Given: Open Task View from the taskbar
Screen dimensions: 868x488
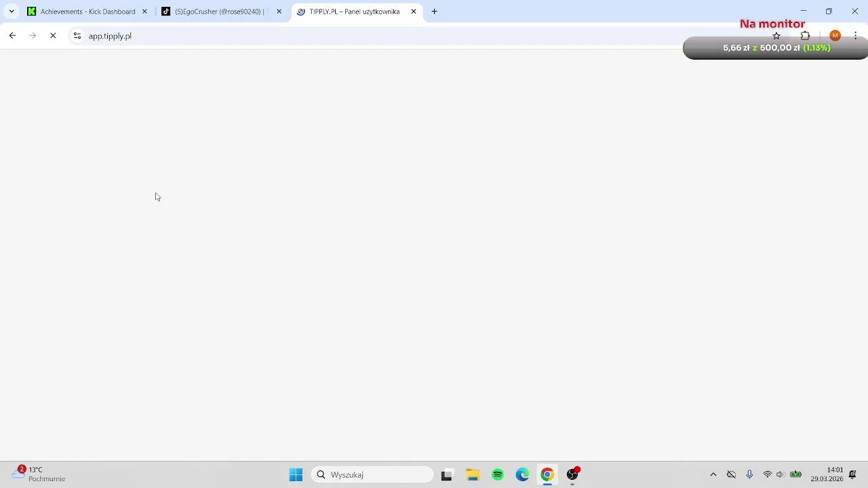Looking at the screenshot, I should click(446, 475).
